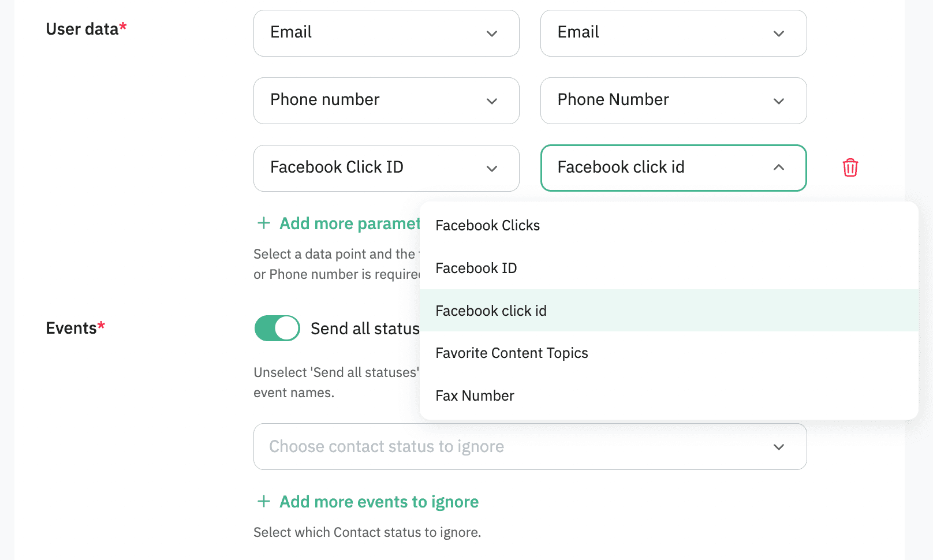Click chevron in right Phone Number field

(x=778, y=101)
